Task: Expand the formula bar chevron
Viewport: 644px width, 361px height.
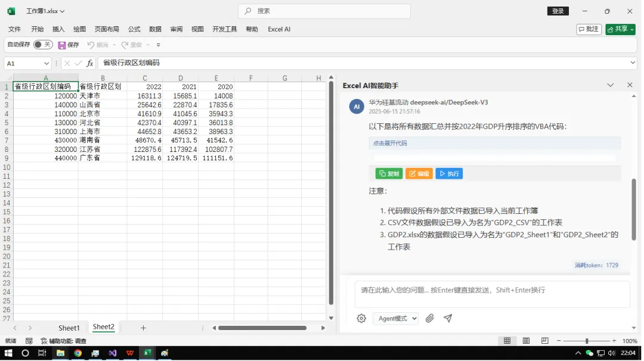Action: coord(633,63)
